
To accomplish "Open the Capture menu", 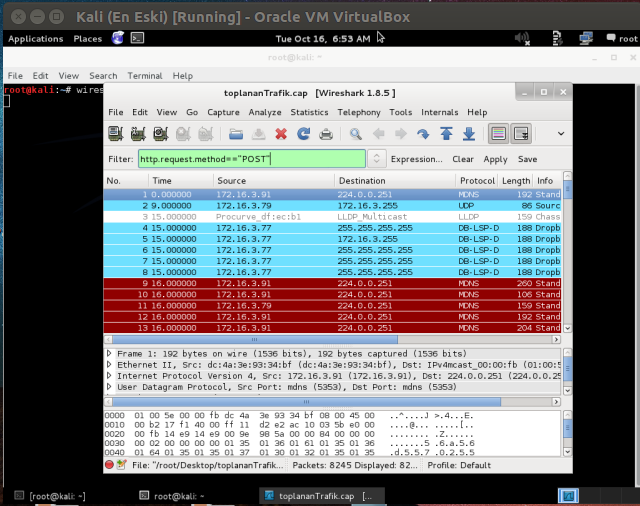I will click(223, 112).
